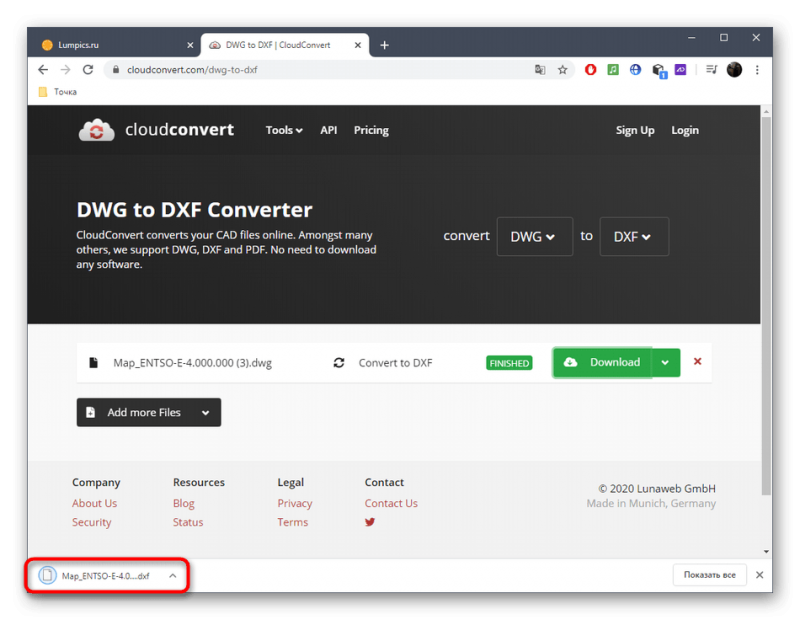The image size is (800, 620).
Task: Click the FINISHED status badge
Action: [509, 363]
